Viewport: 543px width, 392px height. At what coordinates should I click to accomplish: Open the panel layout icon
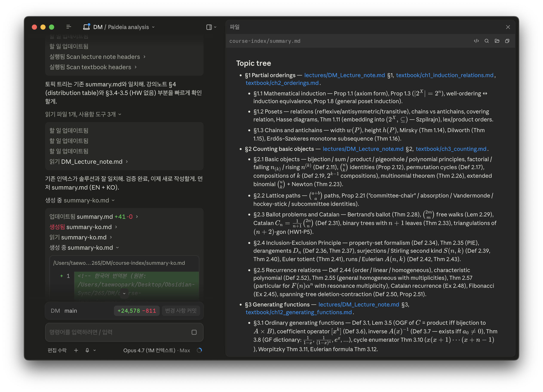pyautogui.click(x=209, y=27)
